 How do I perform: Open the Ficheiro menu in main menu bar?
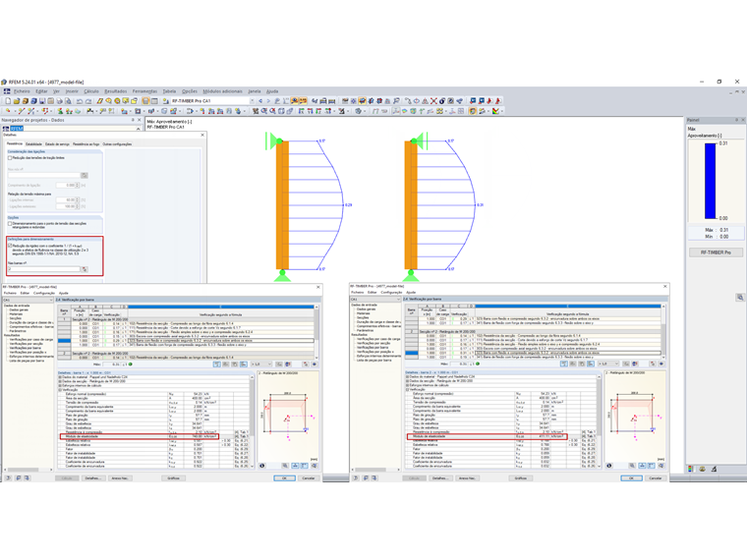click(22, 91)
